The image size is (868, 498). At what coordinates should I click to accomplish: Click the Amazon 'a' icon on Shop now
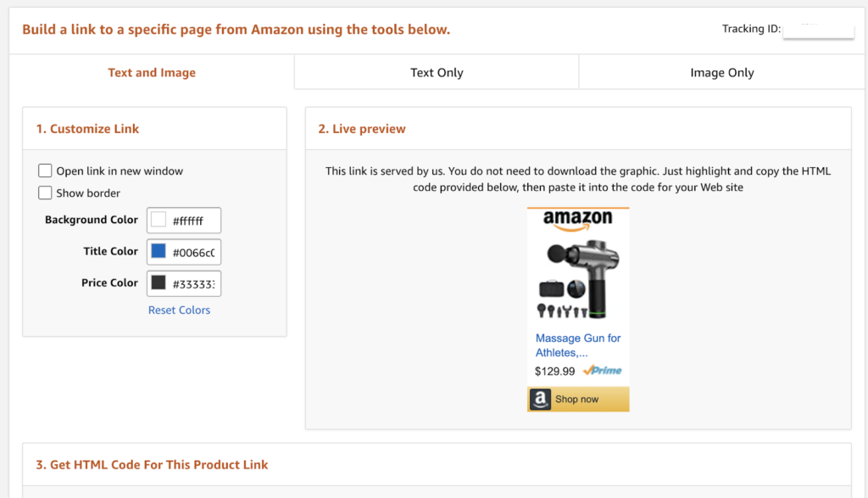tap(540, 399)
